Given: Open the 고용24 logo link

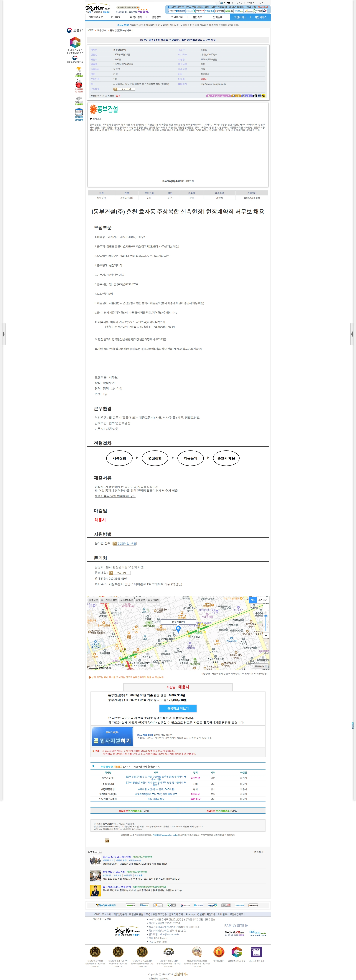Looking at the screenshot, I should pyautogui.click(x=75, y=30).
